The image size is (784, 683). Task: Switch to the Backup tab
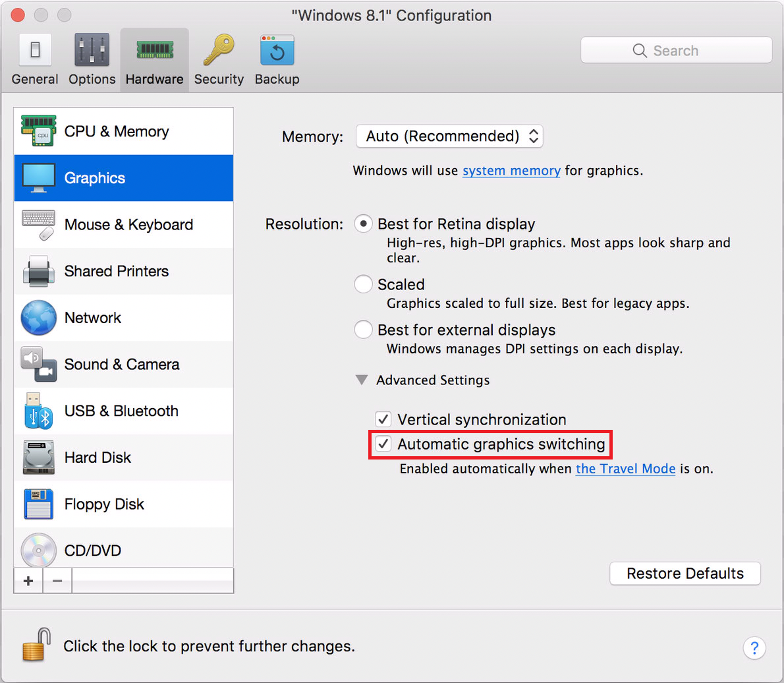[277, 61]
